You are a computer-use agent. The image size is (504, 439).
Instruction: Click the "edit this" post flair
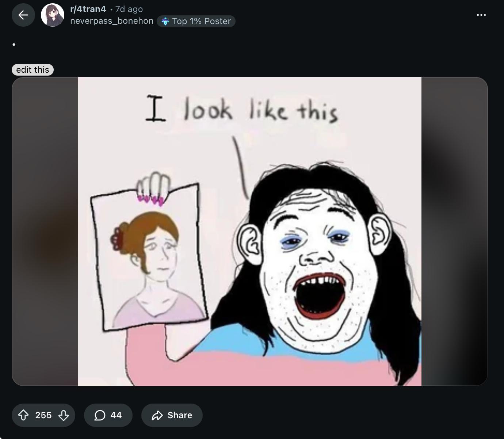(33, 70)
